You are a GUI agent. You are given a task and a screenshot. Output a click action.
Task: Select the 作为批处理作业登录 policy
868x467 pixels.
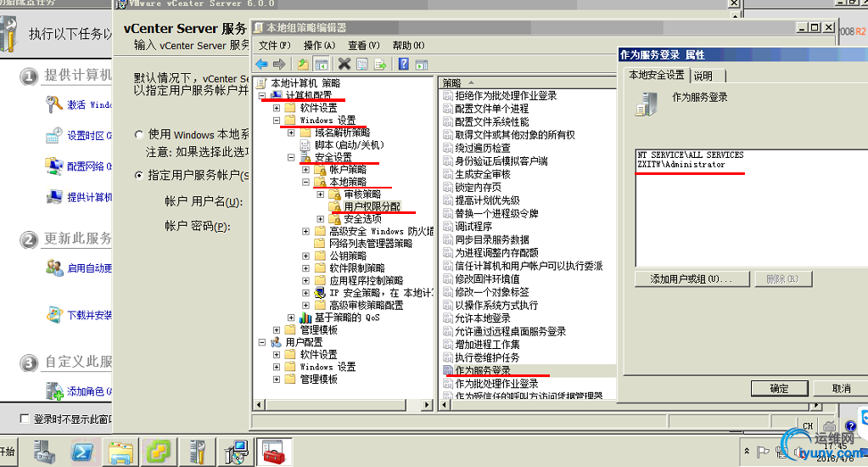[496, 383]
